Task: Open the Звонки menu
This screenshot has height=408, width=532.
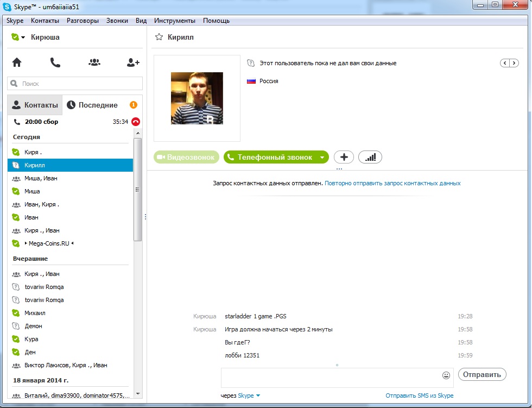Action: coord(117,21)
